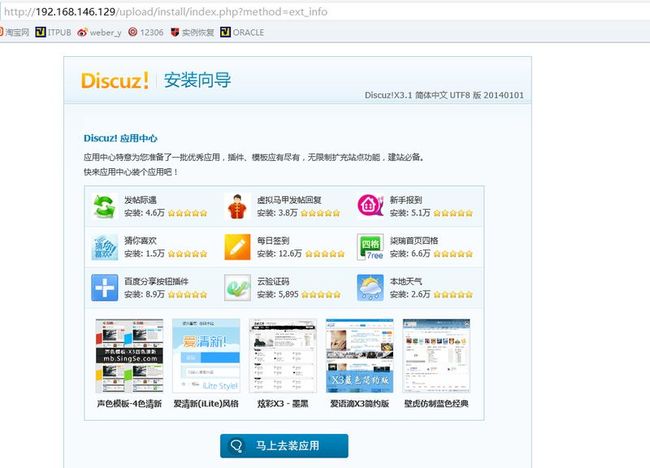Click the 爱语滴X3简约版 caption

[x=359, y=404]
